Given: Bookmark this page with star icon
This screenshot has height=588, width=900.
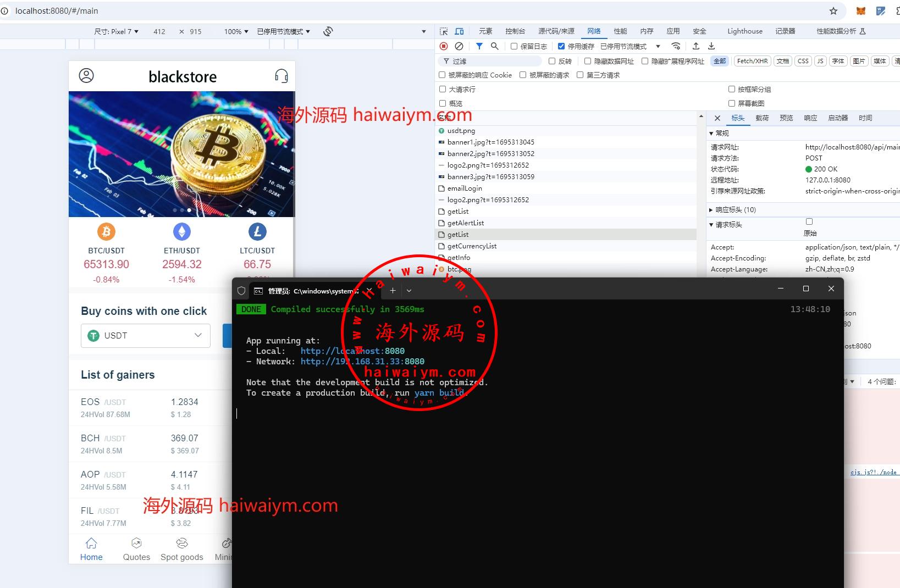Looking at the screenshot, I should [x=833, y=11].
